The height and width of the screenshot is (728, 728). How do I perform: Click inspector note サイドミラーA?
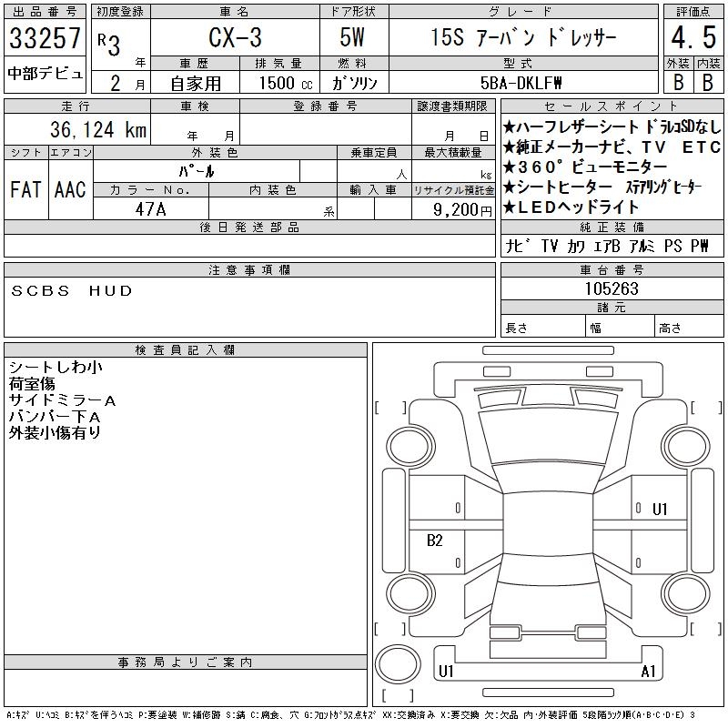point(62,400)
